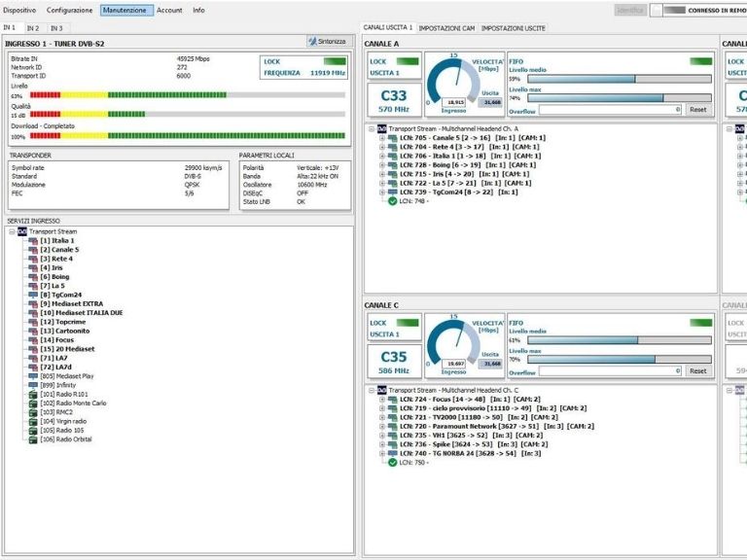This screenshot has width=747, height=560.
Task: Click the Canale 5 service icon in input list
Action: [x=33, y=250]
